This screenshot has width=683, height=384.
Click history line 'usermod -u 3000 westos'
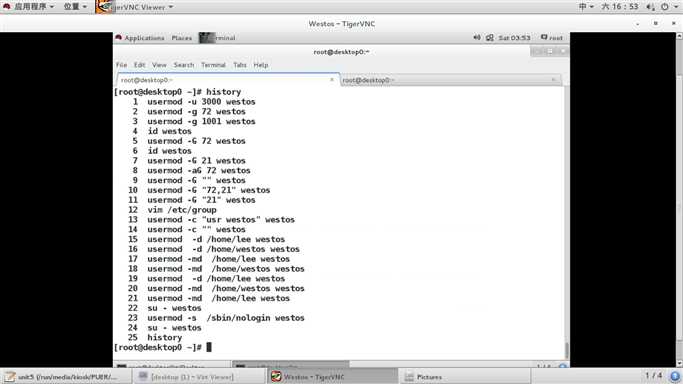[x=201, y=102]
